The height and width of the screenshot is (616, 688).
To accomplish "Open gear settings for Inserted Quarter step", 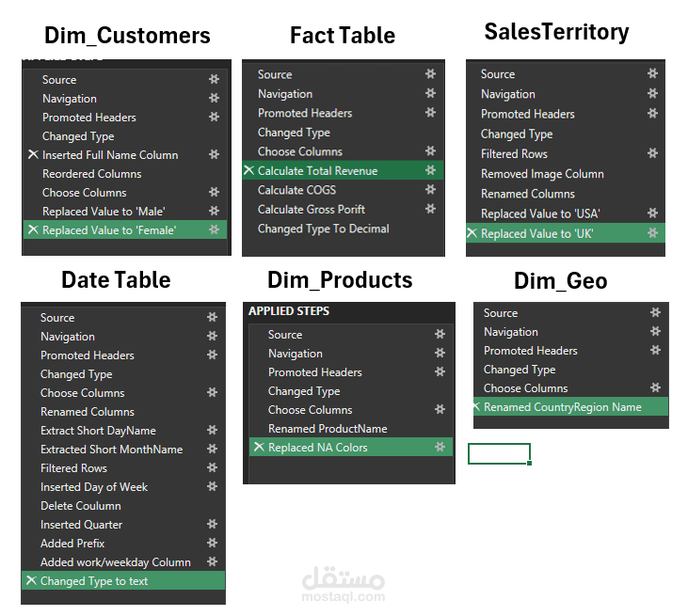I will tap(212, 525).
